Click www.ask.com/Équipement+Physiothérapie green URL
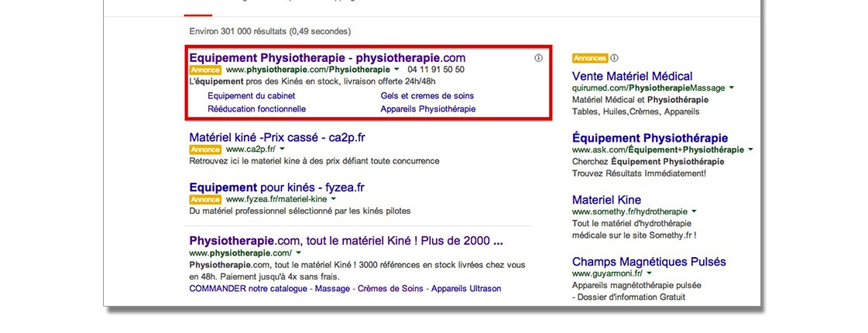Screen dimensions: 868x333 point(658,150)
